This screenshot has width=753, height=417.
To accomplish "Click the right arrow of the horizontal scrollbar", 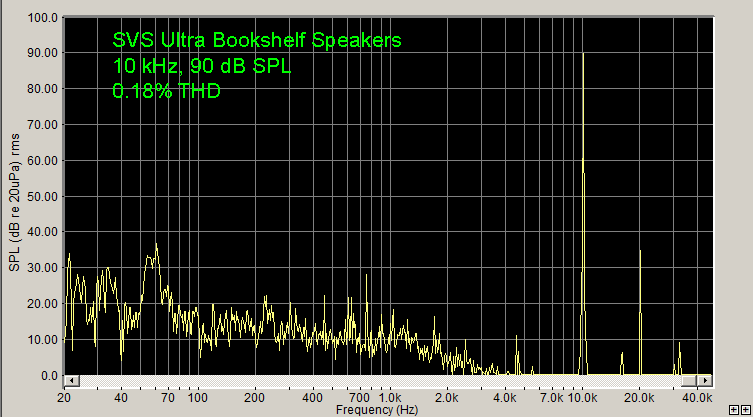I will click(x=708, y=381).
